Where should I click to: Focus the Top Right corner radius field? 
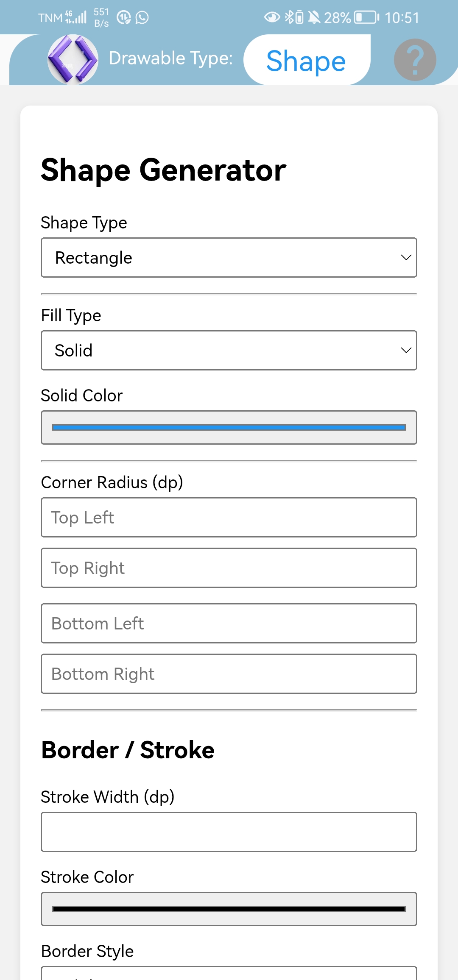click(229, 568)
